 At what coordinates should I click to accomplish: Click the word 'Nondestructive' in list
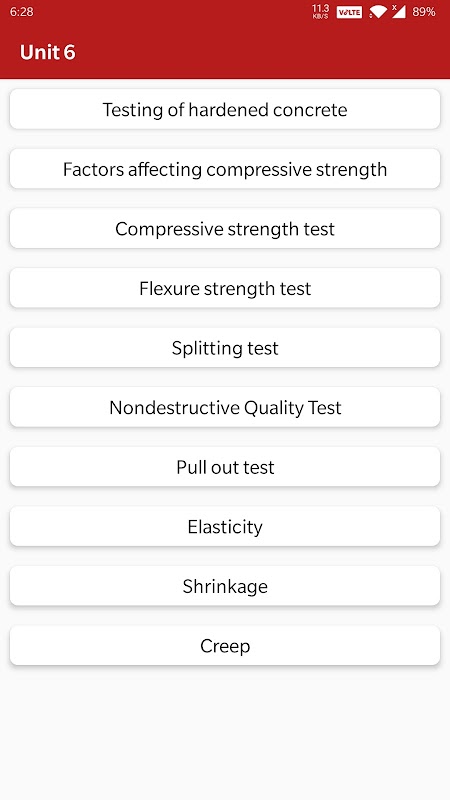coord(174,408)
